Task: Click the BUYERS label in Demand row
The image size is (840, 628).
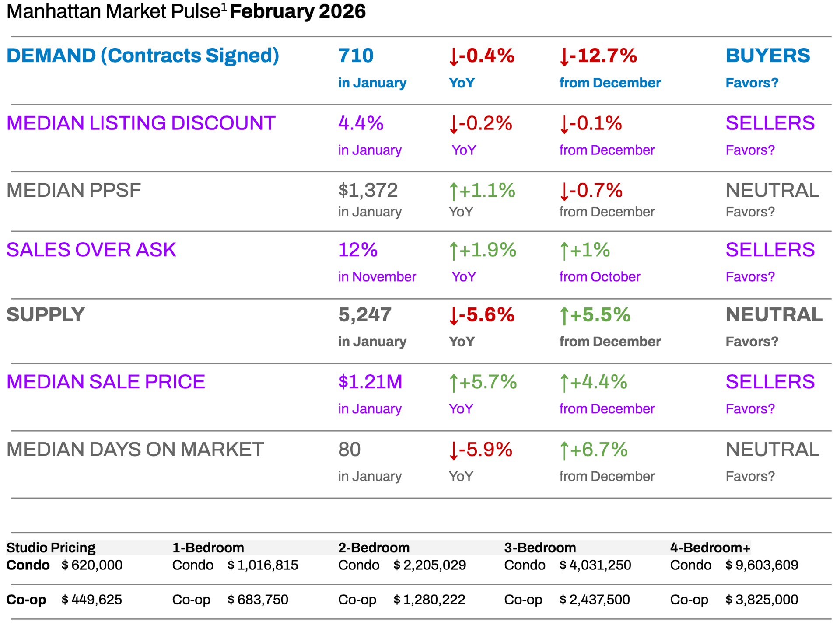Action: tap(767, 56)
